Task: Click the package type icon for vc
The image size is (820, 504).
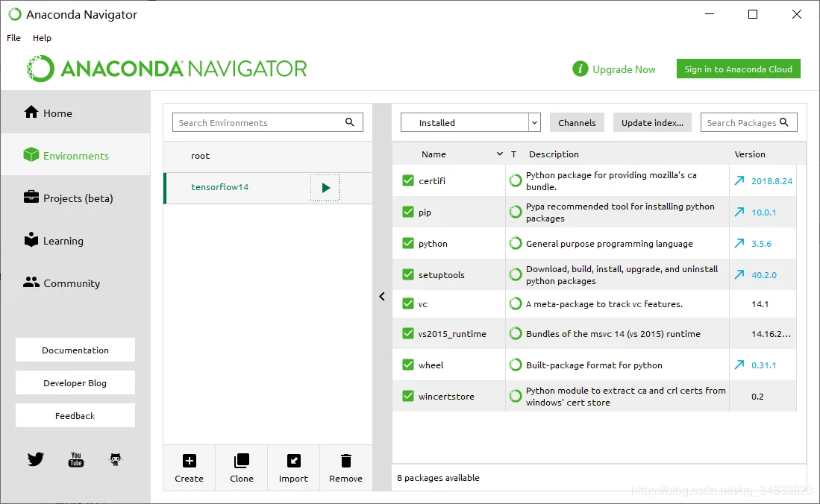Action: tap(515, 303)
